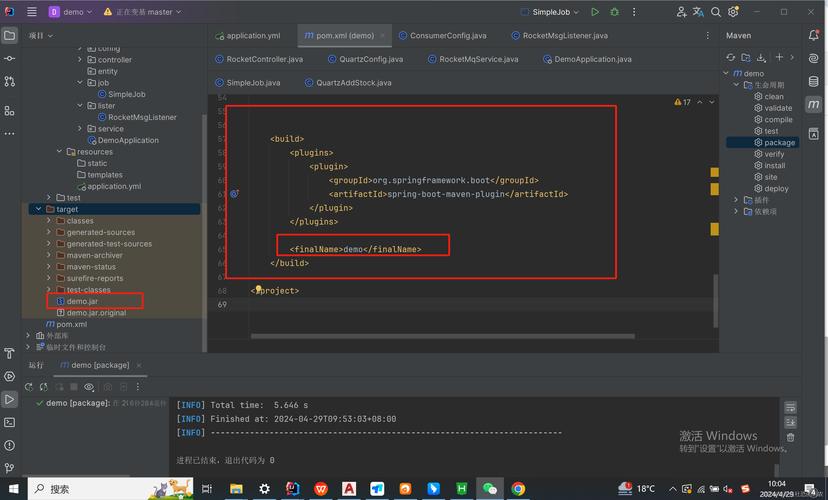Open the Pull Requests tool window
The width and height of the screenshot is (828, 500).
[10, 81]
